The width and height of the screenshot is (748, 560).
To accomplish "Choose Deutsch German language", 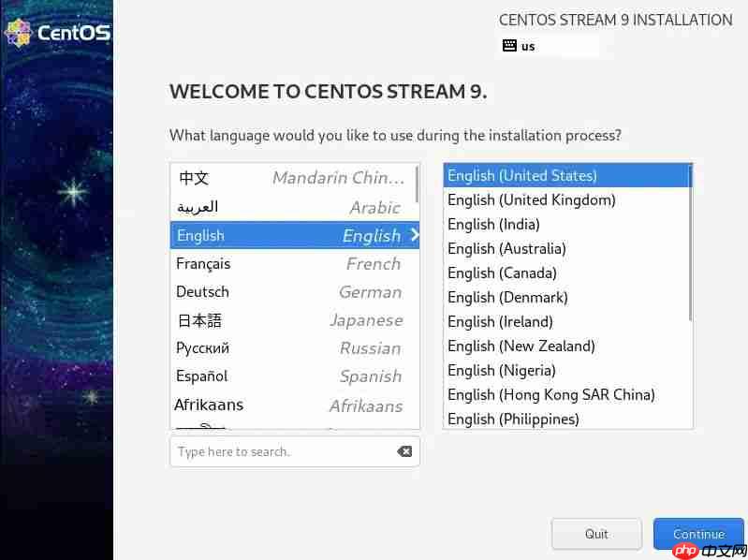I will (293, 291).
